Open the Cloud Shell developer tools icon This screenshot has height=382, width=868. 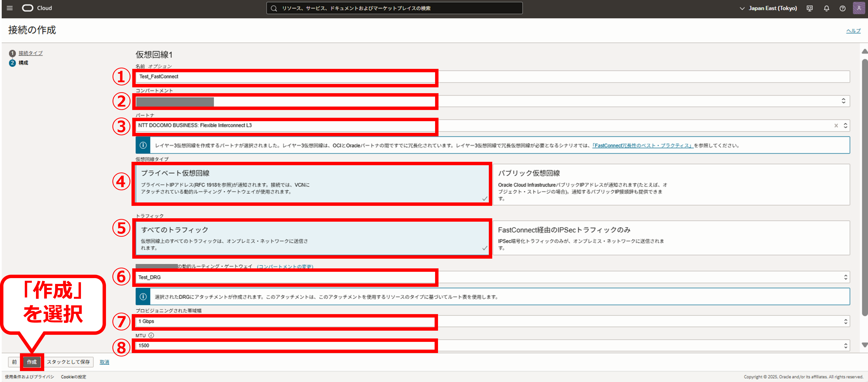809,9
